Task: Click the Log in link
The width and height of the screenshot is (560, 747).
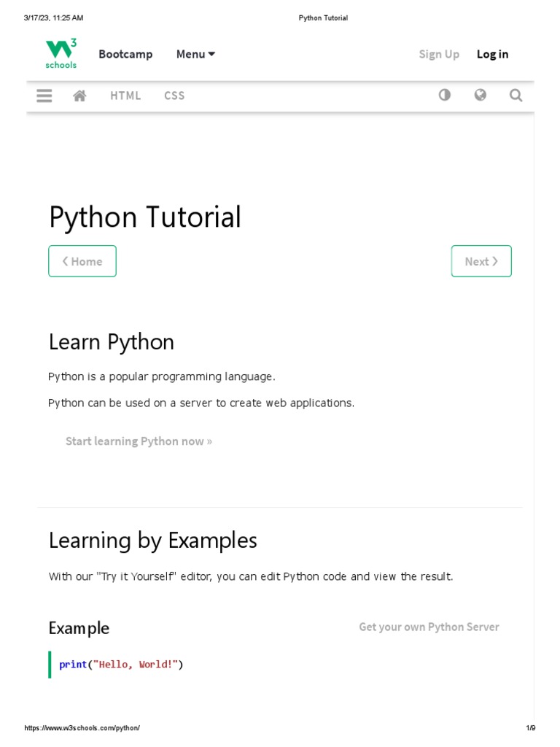Action: [492, 54]
